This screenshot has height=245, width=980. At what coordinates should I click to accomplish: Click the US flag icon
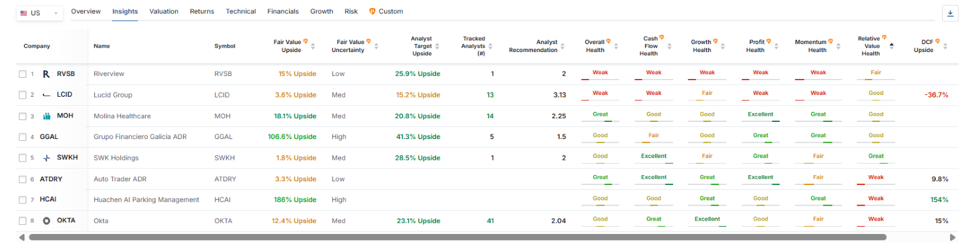click(x=24, y=13)
